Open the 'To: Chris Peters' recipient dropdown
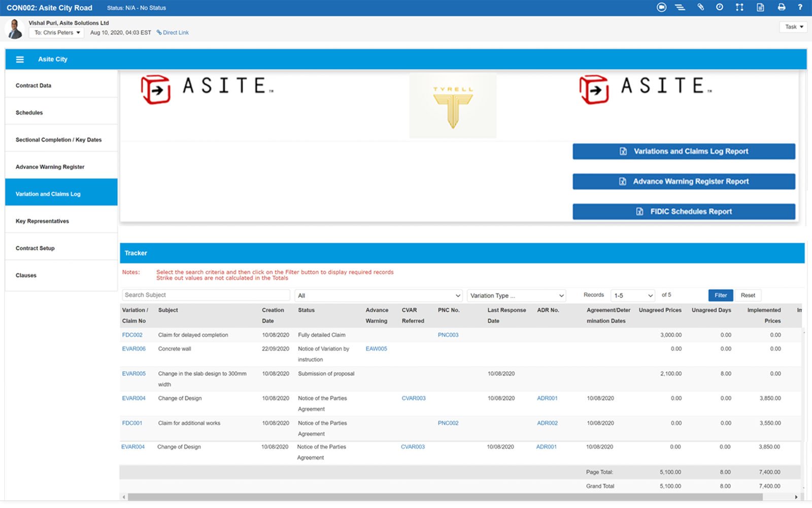Image resolution: width=812 pixels, height=508 pixels. tap(56, 32)
